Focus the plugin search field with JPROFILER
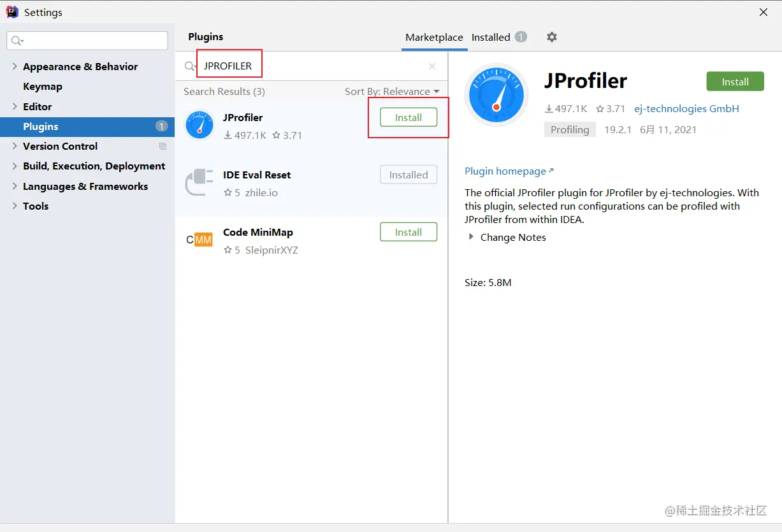This screenshot has width=782, height=532. (x=312, y=66)
